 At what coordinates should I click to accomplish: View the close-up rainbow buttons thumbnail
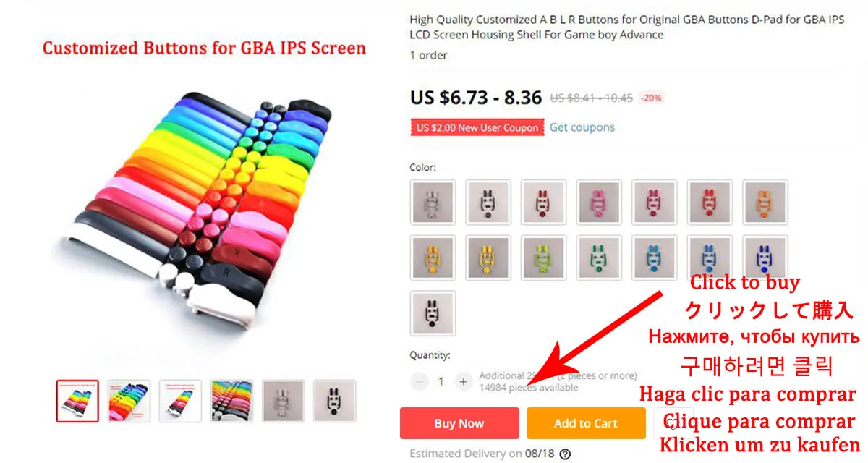pyautogui.click(x=232, y=401)
